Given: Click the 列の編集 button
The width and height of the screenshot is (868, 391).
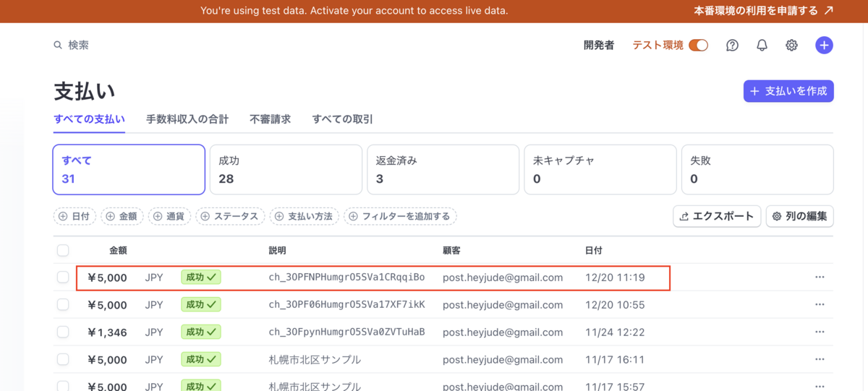Looking at the screenshot, I should [x=799, y=216].
